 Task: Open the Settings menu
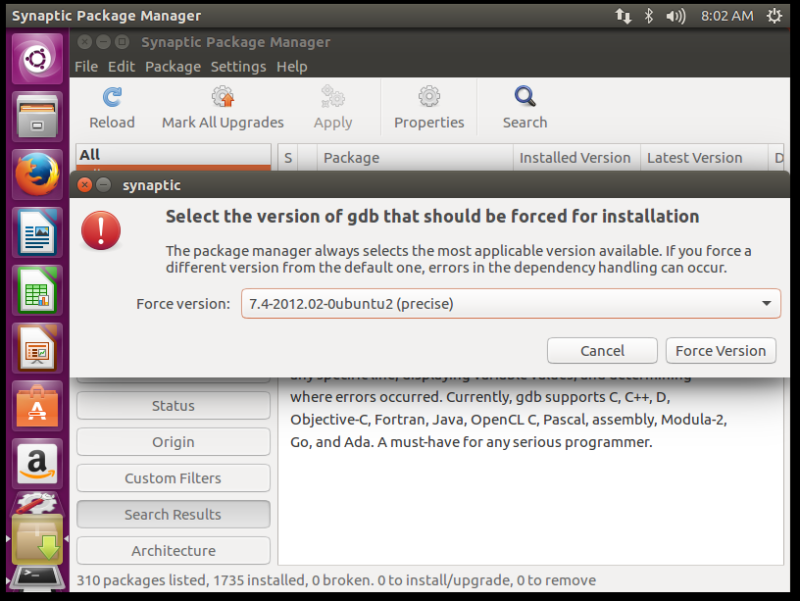click(238, 67)
